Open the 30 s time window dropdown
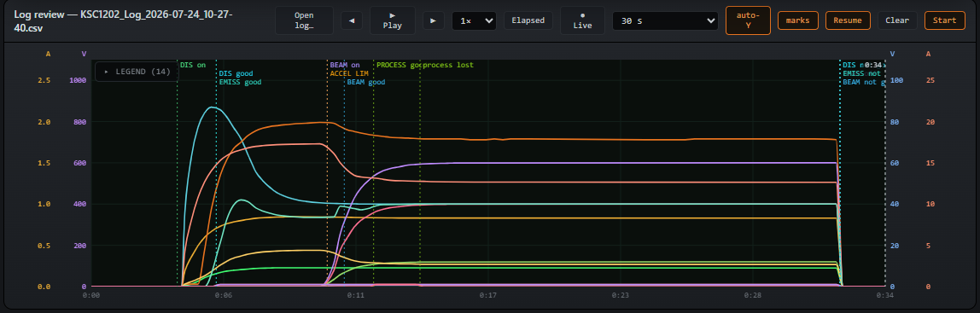Screen dimensions: 980x313 tap(665, 20)
